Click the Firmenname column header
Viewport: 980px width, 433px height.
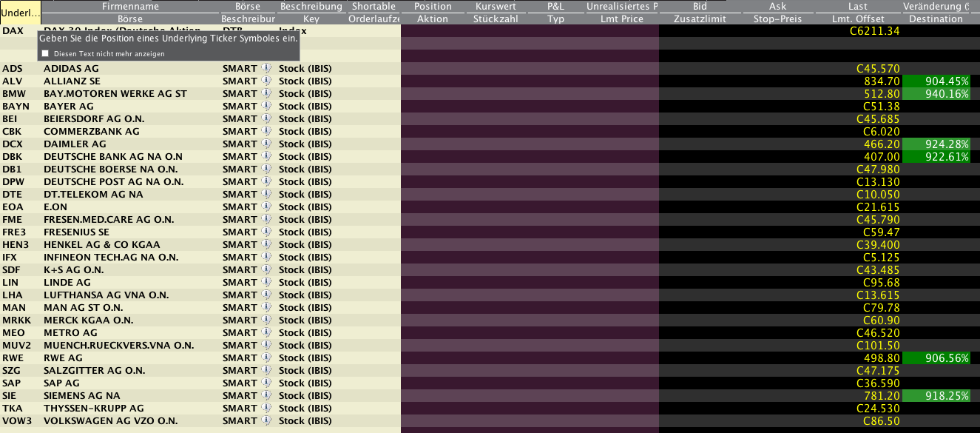(130, 6)
